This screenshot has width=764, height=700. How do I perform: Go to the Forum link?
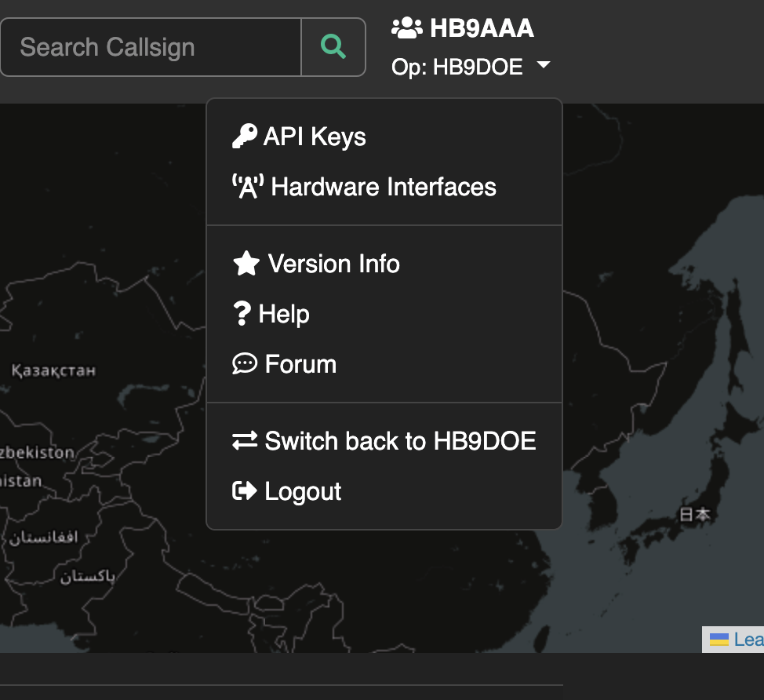[384, 364]
